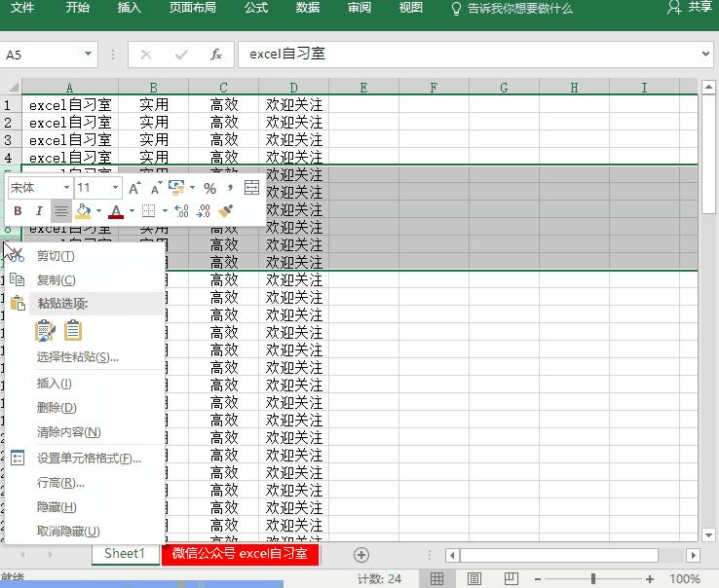The width and height of the screenshot is (719, 588).
Task: Switch to Page Layout view icon
Action: point(474,579)
